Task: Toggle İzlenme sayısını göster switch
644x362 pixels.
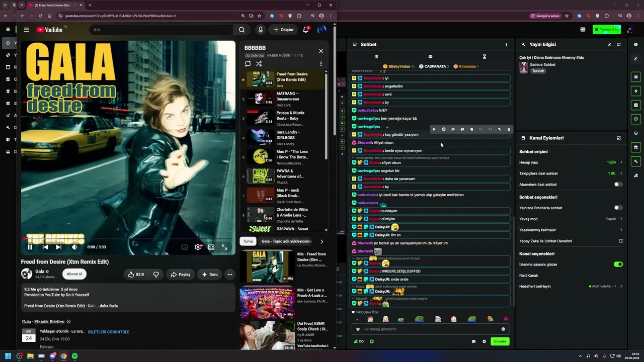Action: click(618, 264)
